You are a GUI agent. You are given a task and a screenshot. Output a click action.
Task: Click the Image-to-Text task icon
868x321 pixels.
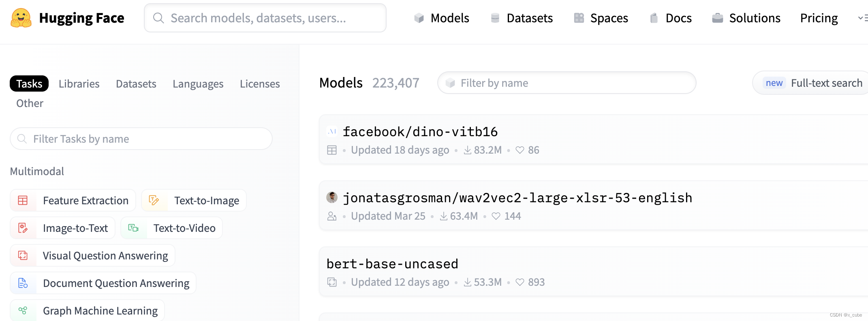pyautogui.click(x=23, y=228)
